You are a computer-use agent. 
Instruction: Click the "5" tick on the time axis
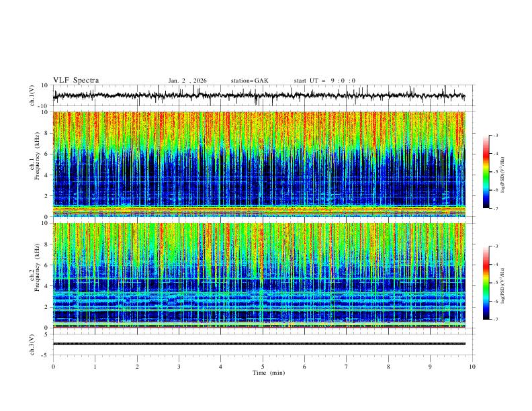[263, 367]
